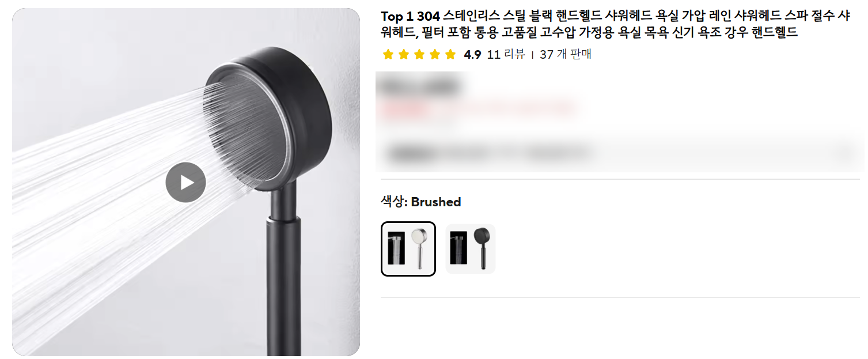Viewport: 868px width, 359px height.
Task: Click the blurred gray promotion banner text
Action: pos(490,153)
